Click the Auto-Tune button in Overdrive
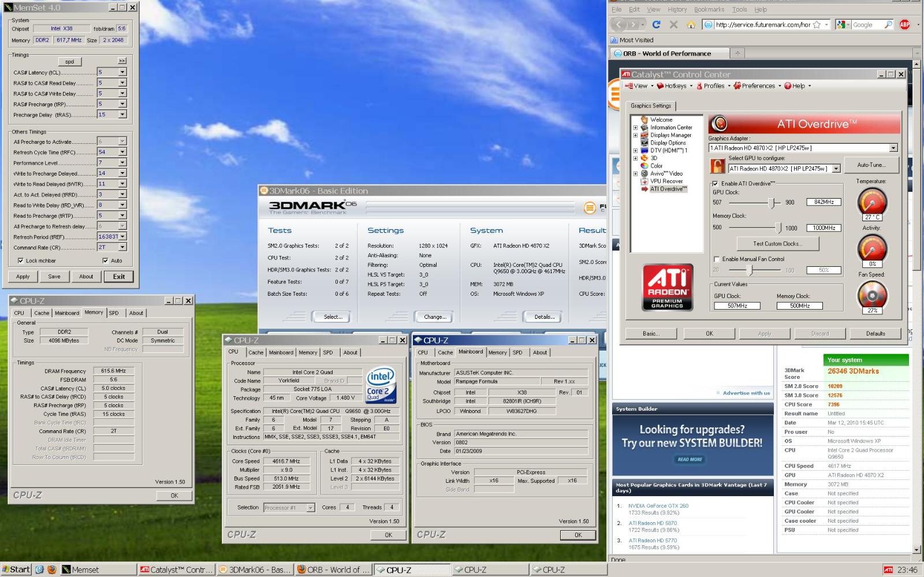 click(x=871, y=165)
